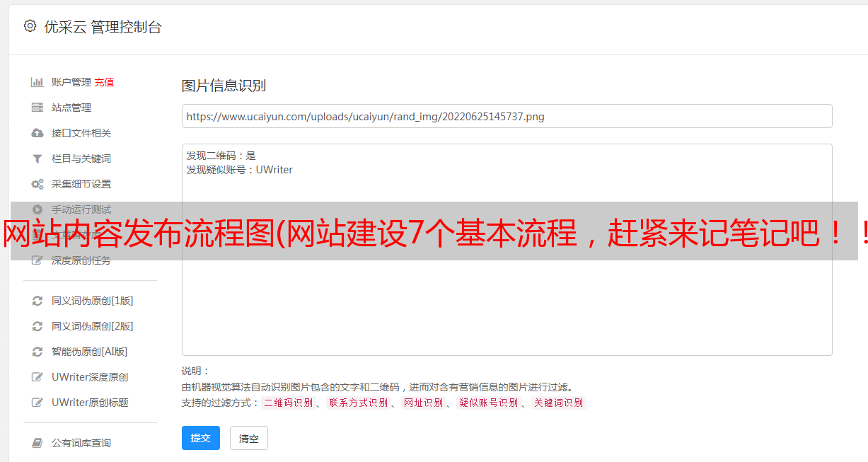Click the 清空 clear button

tap(249, 439)
